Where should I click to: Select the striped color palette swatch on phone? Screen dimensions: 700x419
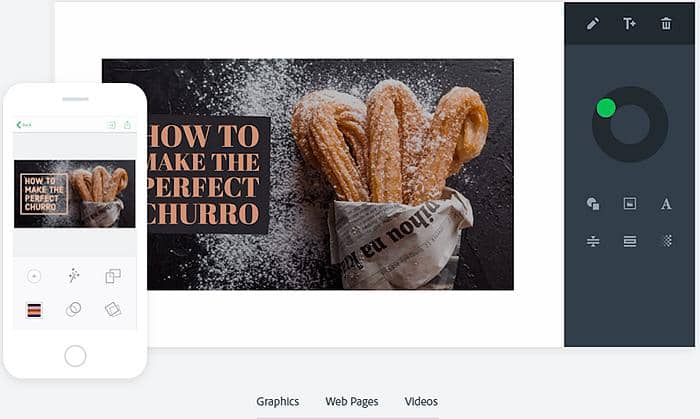click(x=34, y=310)
